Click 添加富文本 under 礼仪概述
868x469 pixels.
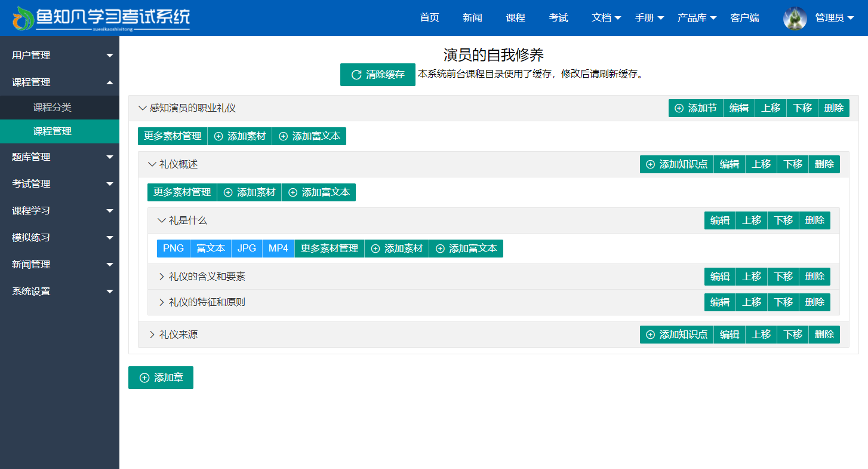[x=319, y=192]
